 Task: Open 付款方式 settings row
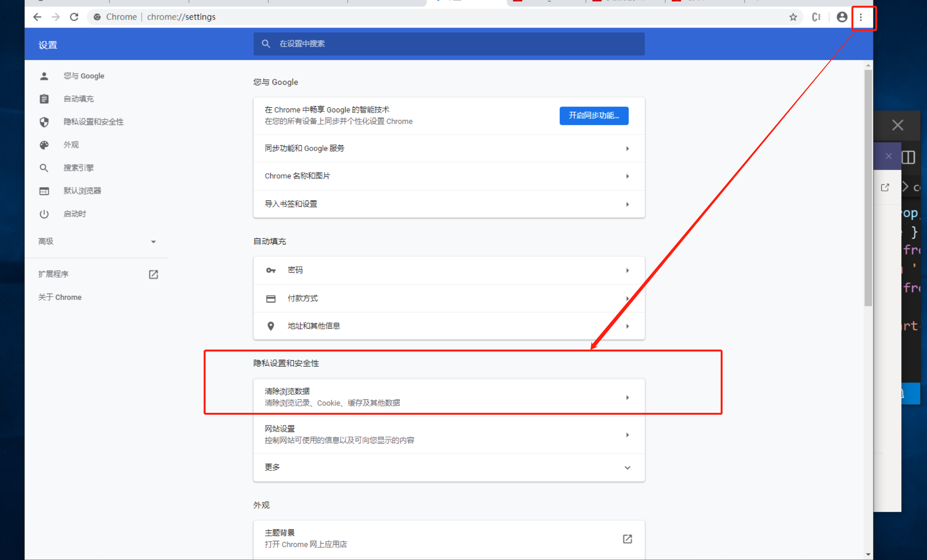click(x=449, y=298)
